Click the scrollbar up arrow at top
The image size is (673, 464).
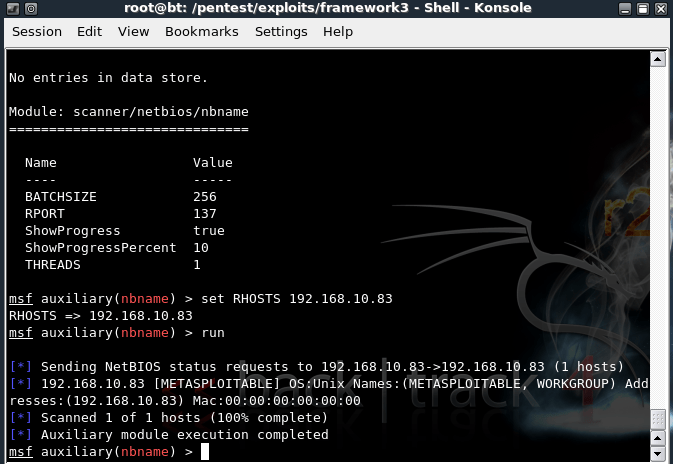coord(658,59)
